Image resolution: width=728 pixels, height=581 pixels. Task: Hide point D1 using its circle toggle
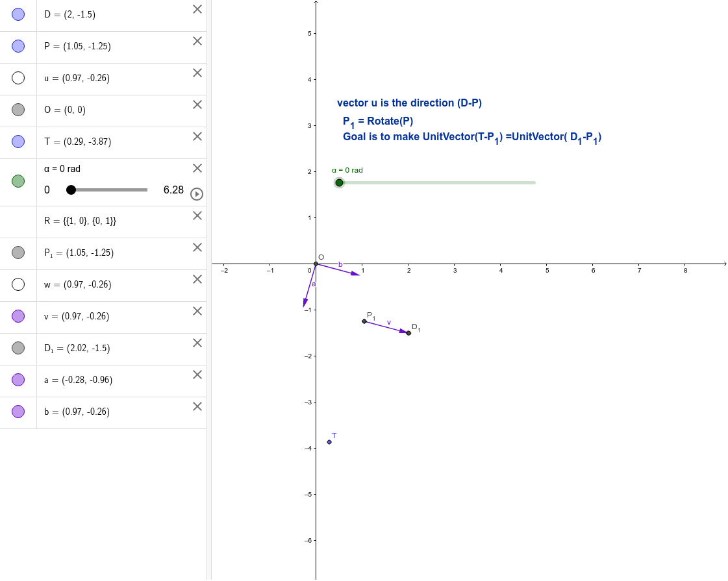(x=18, y=348)
